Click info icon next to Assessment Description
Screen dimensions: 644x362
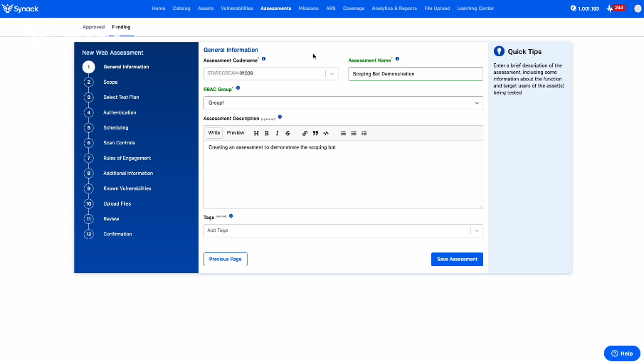pyautogui.click(x=280, y=117)
